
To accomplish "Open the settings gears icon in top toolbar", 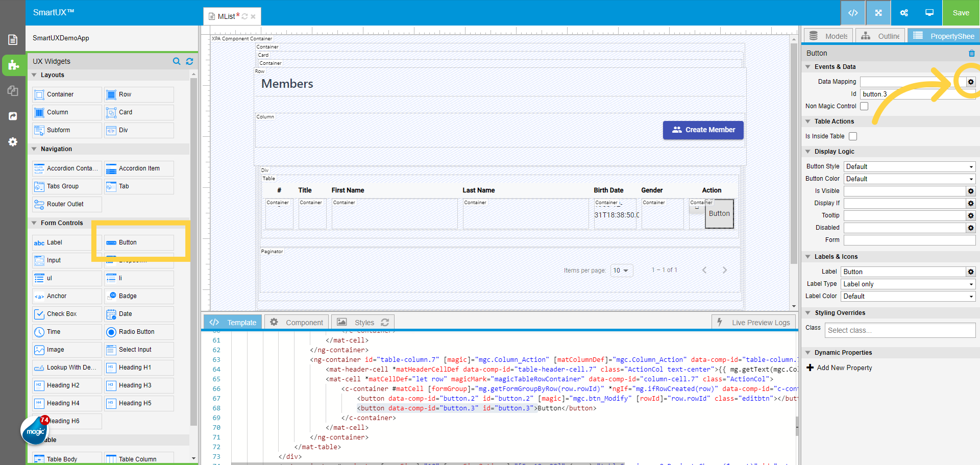I will tap(903, 13).
